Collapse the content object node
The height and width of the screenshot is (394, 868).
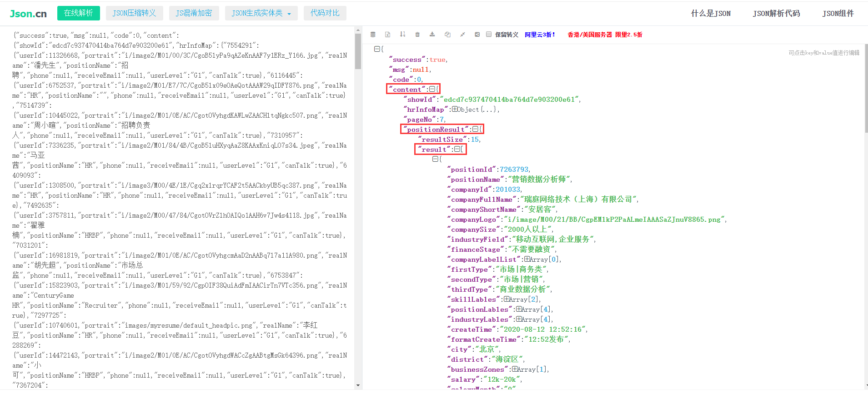coord(432,89)
